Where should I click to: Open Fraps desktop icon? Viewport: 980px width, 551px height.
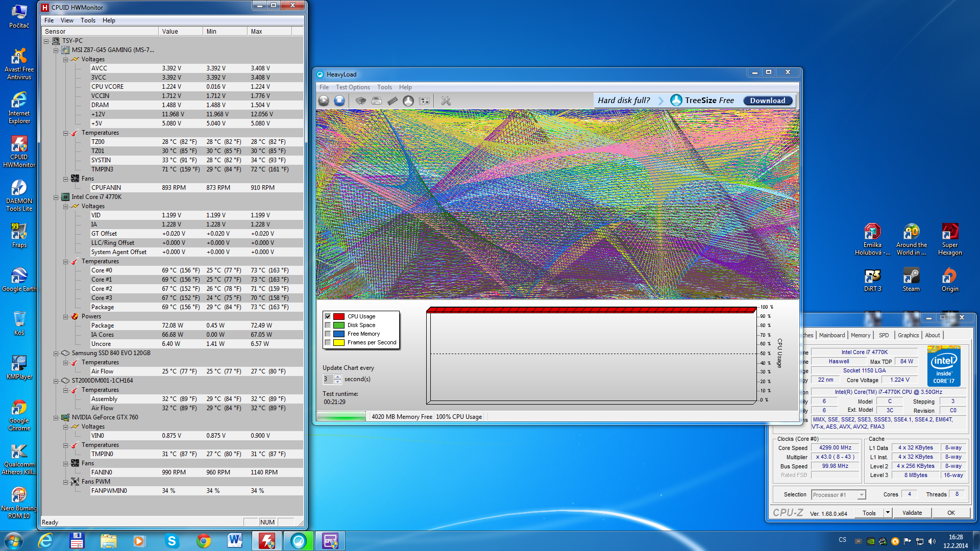tap(19, 235)
